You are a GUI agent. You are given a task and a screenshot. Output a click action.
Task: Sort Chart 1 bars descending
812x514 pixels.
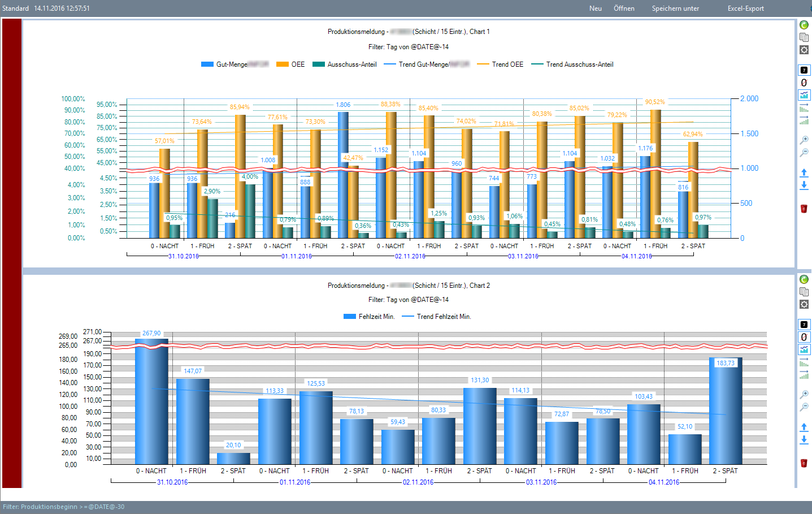point(804,107)
